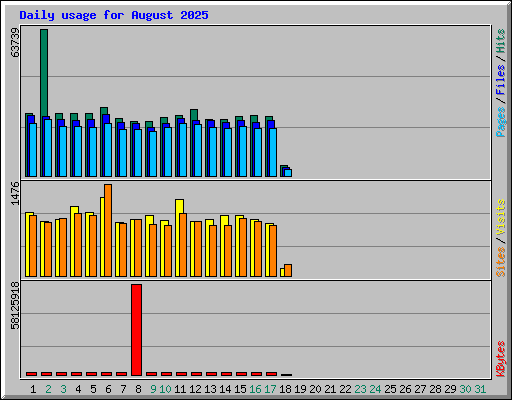Click day label 25 on the x-axis
Screen dimensions: 512x400
(390, 389)
